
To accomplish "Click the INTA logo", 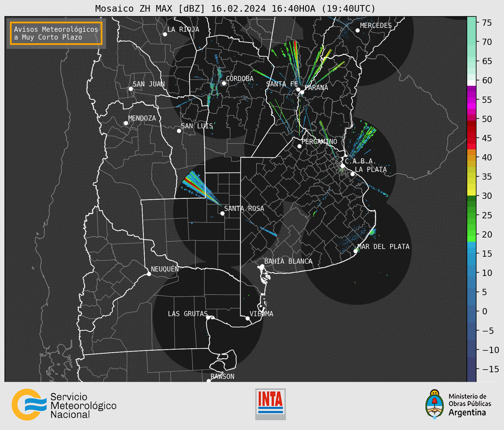I will coord(270,404).
